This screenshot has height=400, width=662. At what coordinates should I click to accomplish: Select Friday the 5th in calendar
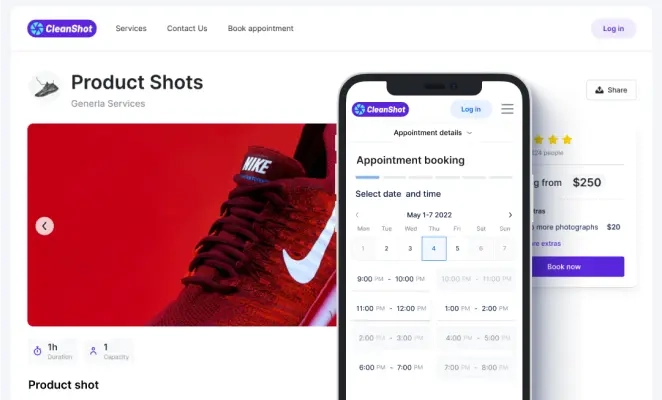click(457, 248)
